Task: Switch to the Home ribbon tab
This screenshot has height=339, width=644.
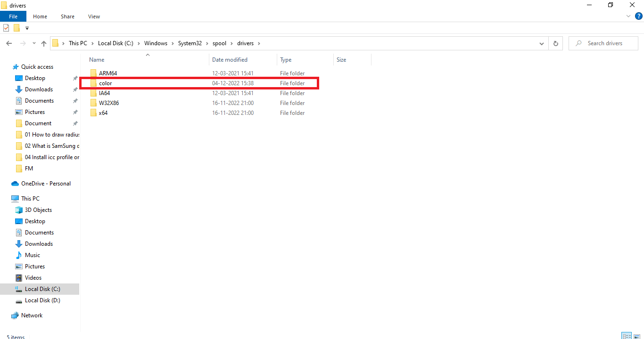Action: click(x=40, y=16)
